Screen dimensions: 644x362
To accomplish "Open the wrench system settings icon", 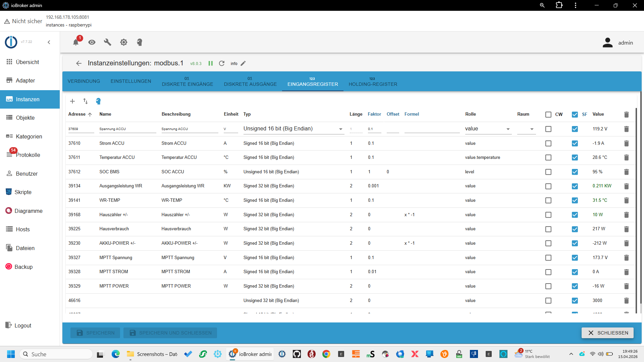I will 108,42.
